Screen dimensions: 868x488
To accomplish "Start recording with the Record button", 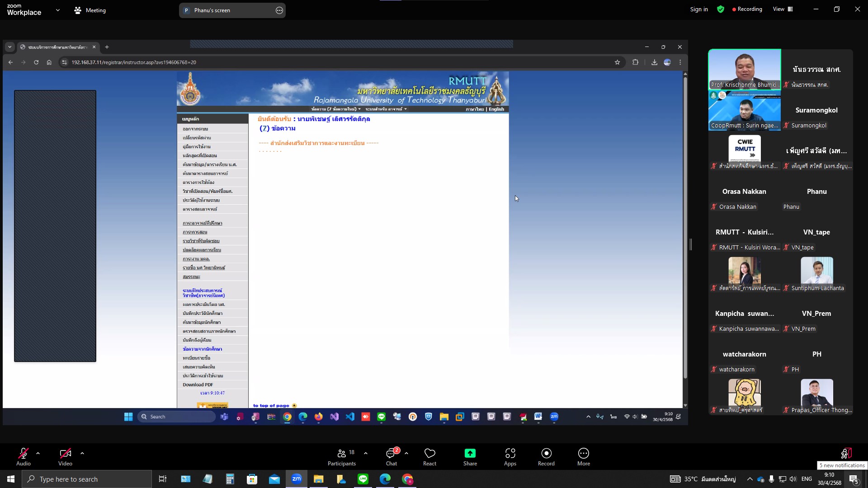I will (x=546, y=457).
